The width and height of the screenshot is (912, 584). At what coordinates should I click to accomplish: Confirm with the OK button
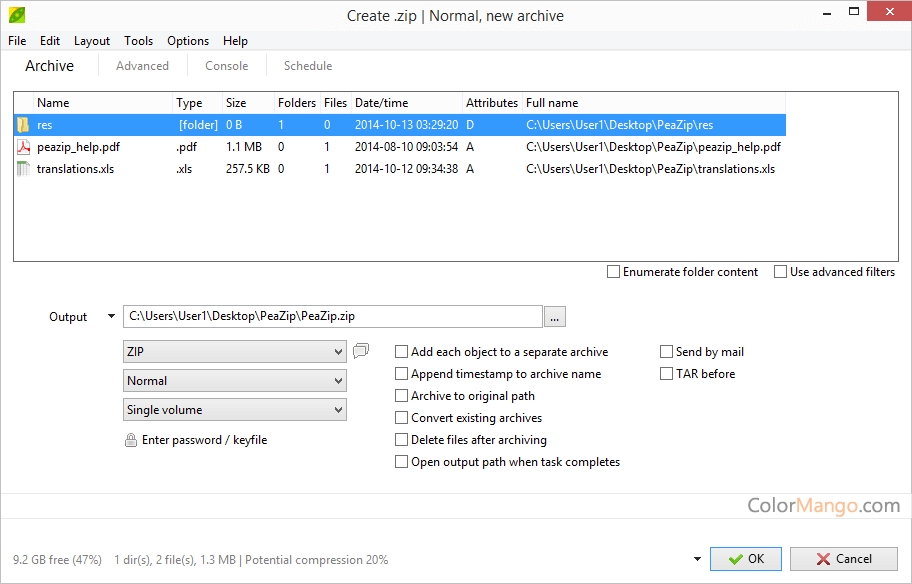click(x=746, y=559)
